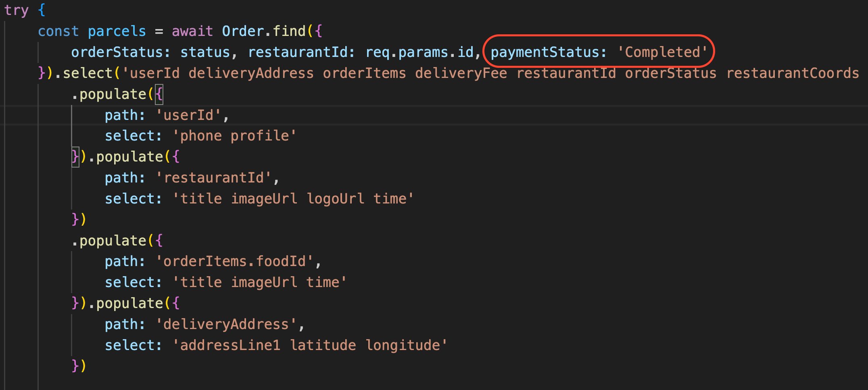Click the parcels variable name

click(x=117, y=31)
